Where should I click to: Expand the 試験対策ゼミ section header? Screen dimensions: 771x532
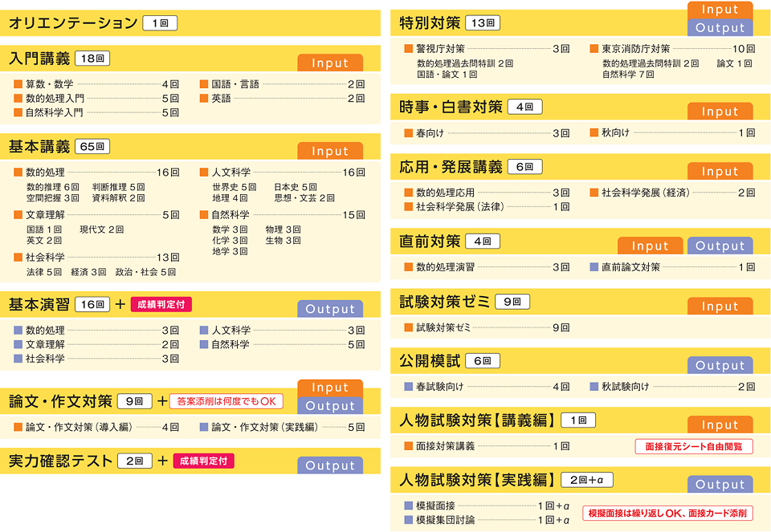(x=442, y=302)
